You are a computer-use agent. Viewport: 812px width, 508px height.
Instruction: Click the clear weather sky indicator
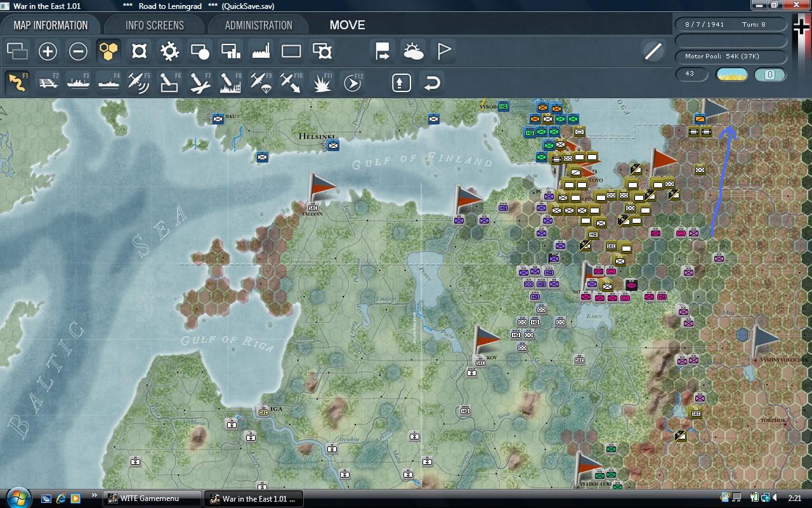click(x=731, y=74)
